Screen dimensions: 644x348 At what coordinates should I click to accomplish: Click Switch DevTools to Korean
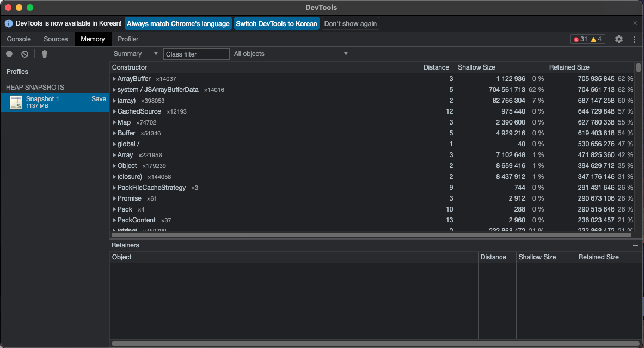(277, 24)
